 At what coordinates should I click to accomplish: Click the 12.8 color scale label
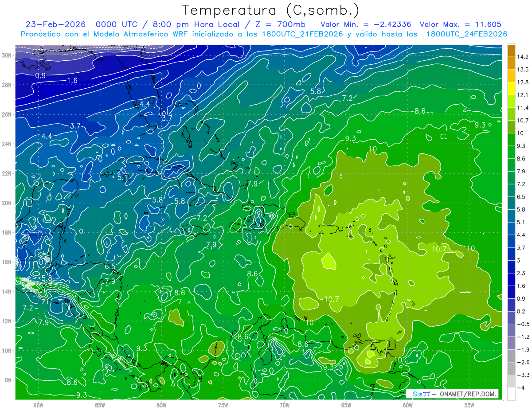522,82
